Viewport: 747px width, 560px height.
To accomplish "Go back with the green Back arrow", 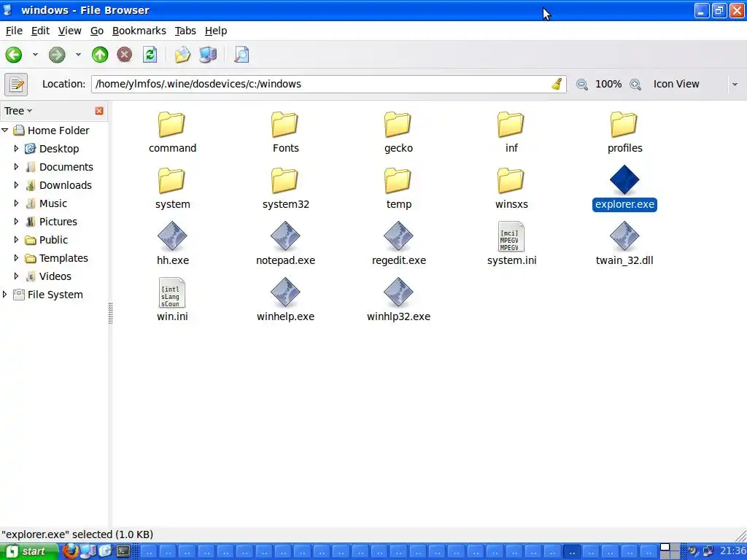I will (14, 55).
